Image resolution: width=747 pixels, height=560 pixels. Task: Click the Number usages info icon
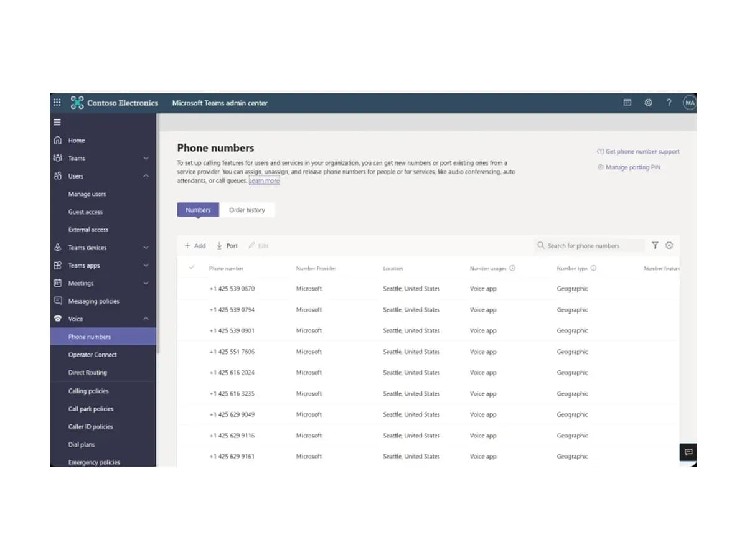click(x=512, y=268)
